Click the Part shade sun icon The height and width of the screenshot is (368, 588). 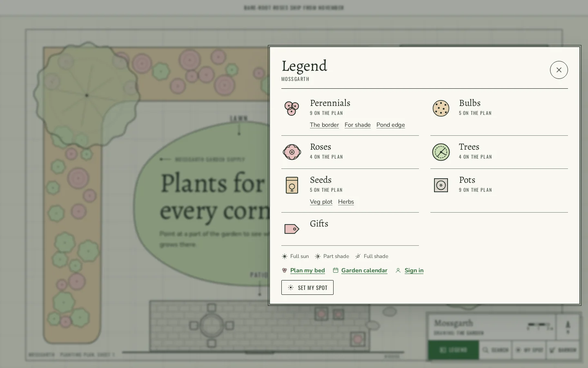pyautogui.click(x=318, y=256)
